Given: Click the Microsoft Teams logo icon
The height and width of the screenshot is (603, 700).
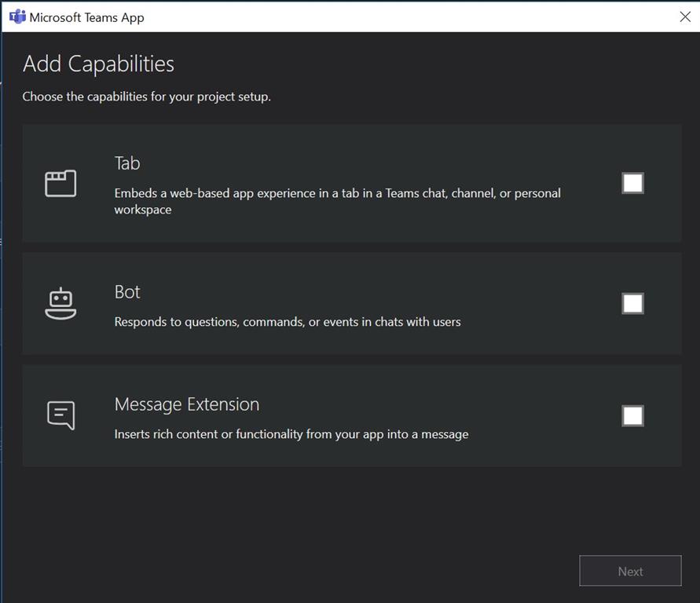Looking at the screenshot, I should tap(17, 16).
